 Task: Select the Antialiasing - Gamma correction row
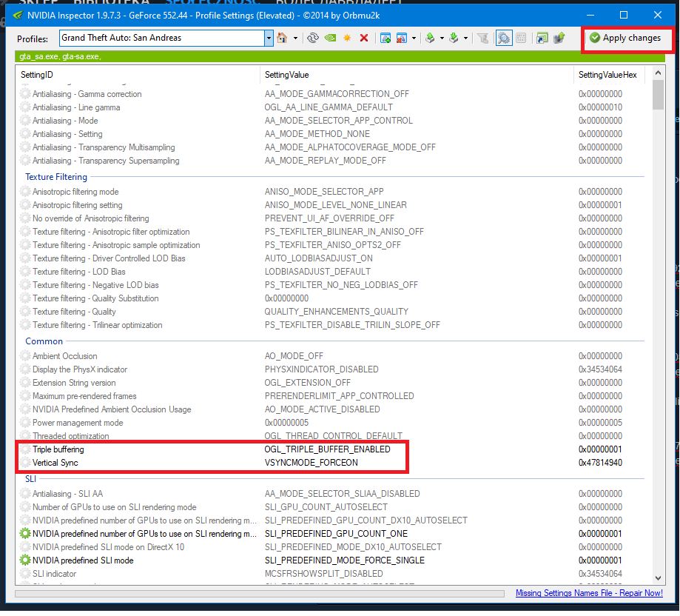coord(331,94)
